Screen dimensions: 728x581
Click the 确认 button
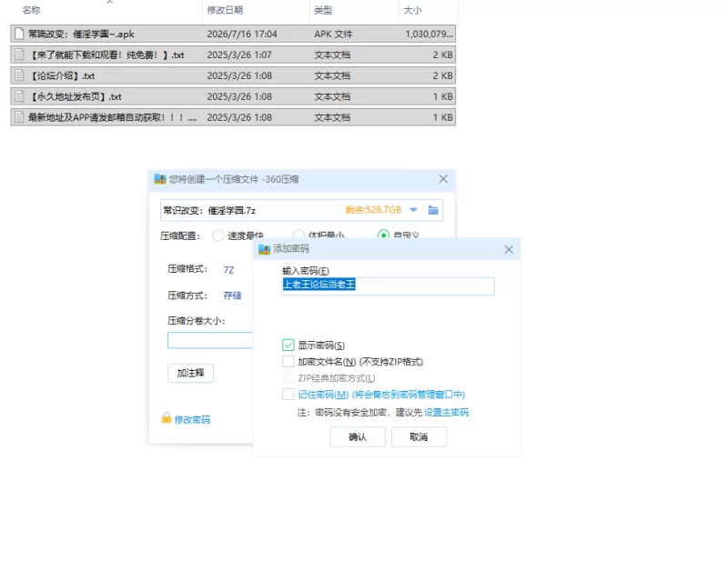358,436
